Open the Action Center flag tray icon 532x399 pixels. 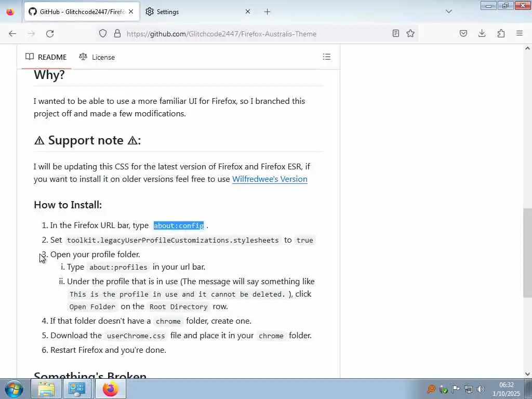[x=456, y=389]
